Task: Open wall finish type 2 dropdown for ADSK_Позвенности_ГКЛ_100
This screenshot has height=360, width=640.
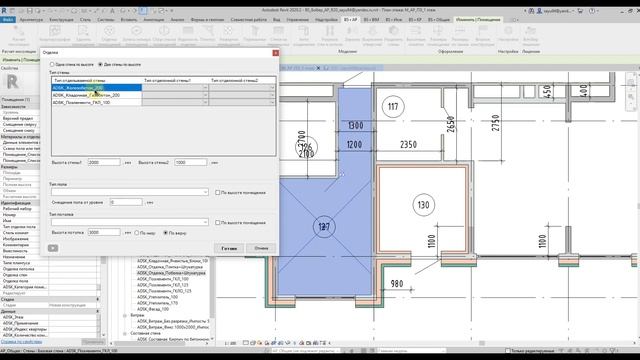Action: tap(272, 102)
